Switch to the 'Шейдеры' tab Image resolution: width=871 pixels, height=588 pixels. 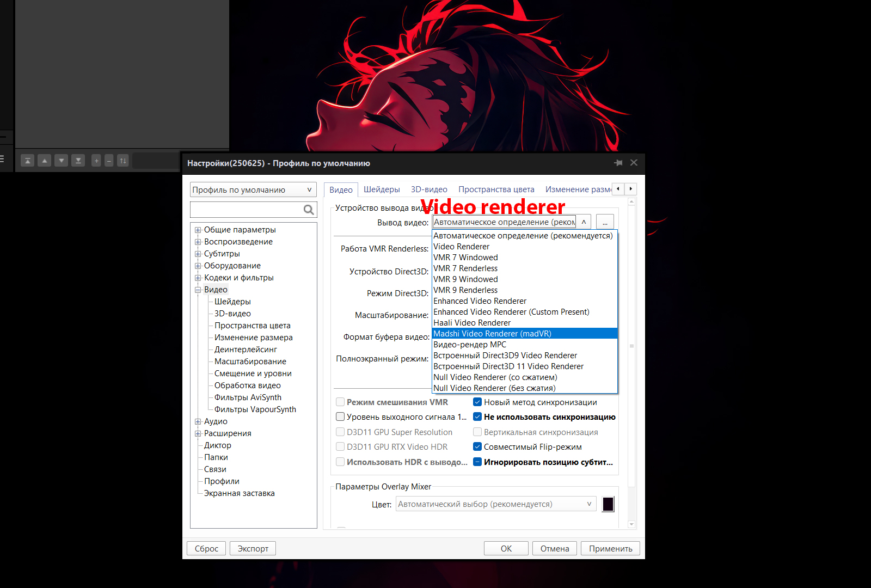(x=382, y=189)
